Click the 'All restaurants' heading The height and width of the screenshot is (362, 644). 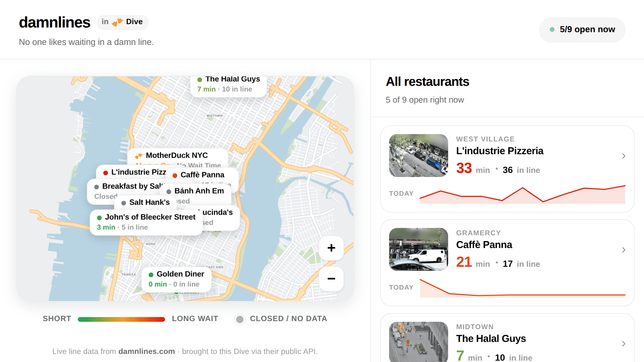point(427,82)
